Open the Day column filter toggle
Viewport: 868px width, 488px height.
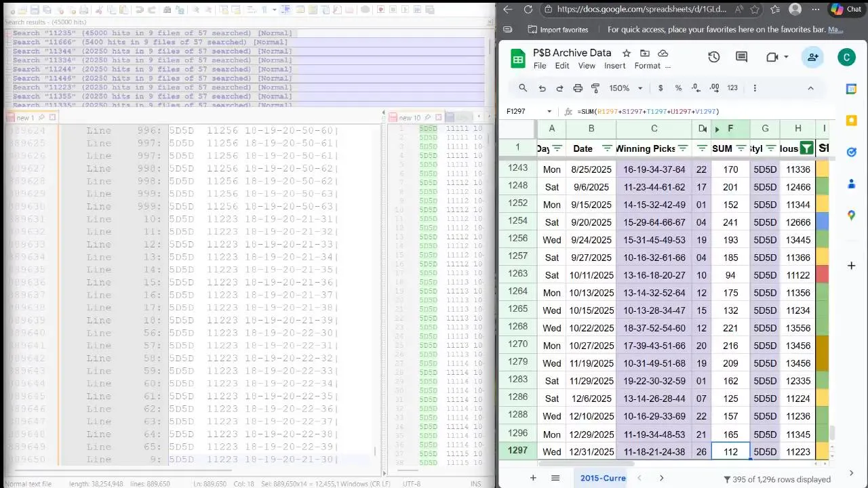[x=557, y=148]
